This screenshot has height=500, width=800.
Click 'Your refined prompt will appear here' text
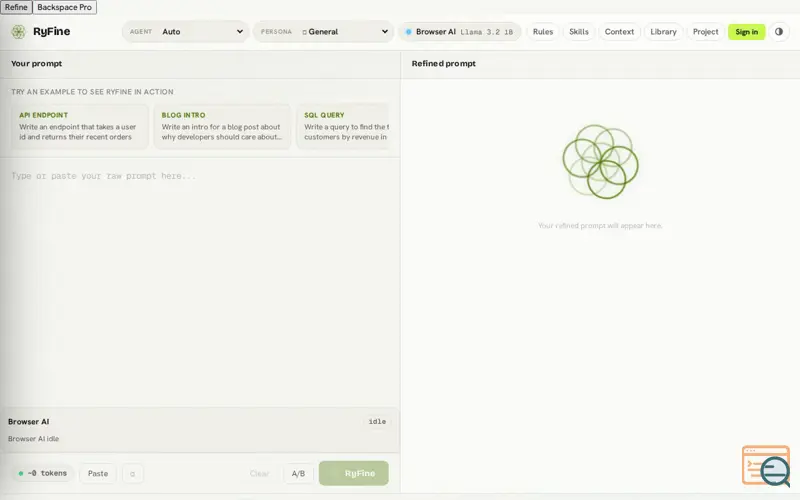[600, 226]
